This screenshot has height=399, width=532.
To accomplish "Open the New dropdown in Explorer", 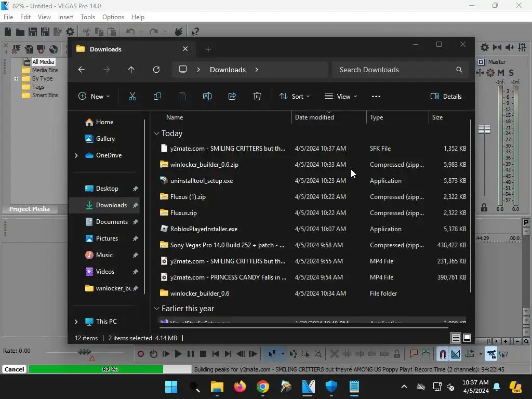I will pyautogui.click(x=94, y=96).
